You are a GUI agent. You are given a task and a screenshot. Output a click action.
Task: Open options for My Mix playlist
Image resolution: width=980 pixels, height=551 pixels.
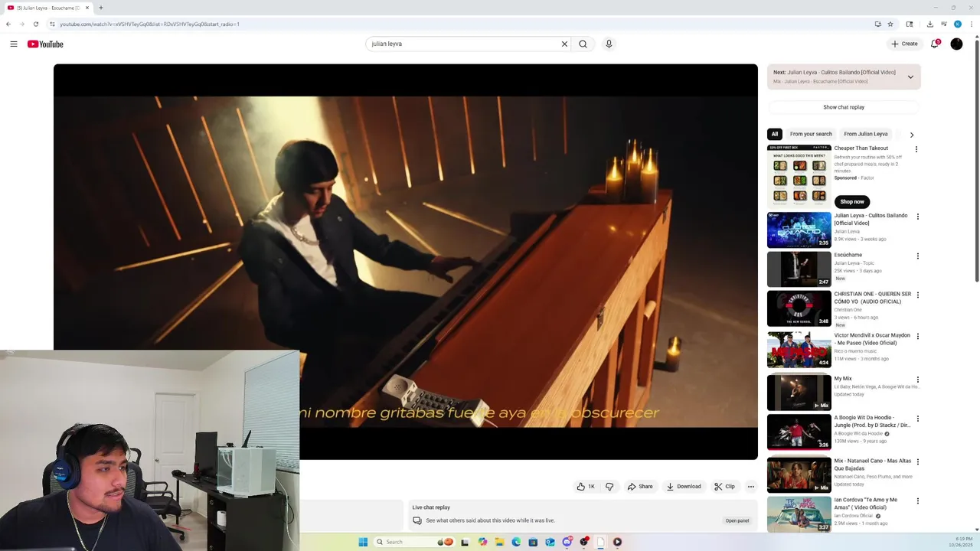pos(917,380)
